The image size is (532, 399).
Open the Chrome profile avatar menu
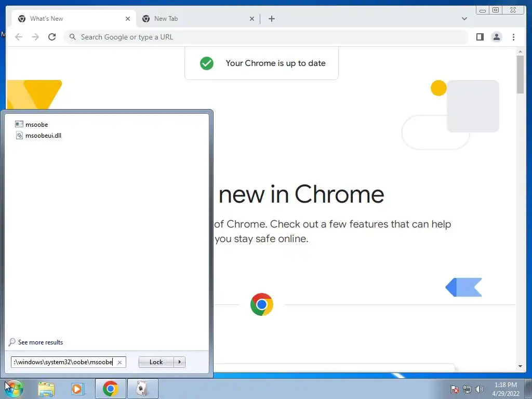click(496, 37)
